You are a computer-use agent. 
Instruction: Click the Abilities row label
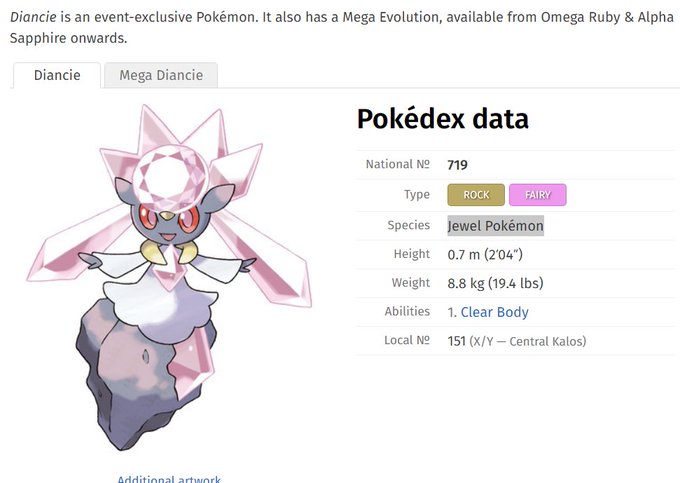pyautogui.click(x=407, y=311)
